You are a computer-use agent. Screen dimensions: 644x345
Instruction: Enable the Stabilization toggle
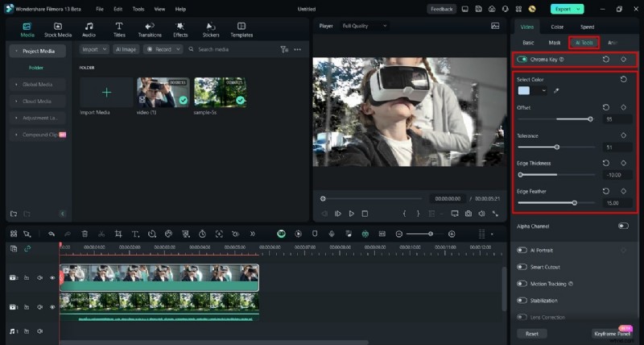522,301
